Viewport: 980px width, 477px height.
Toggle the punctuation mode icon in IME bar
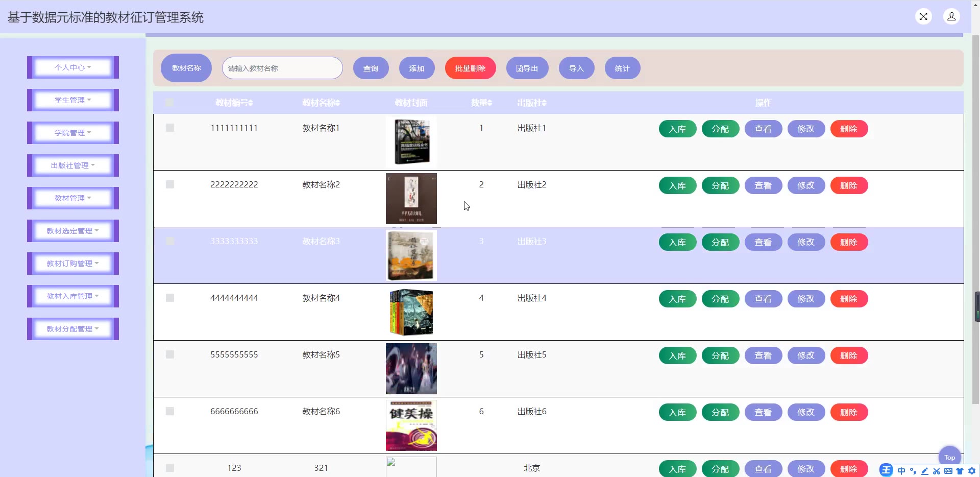point(913,471)
